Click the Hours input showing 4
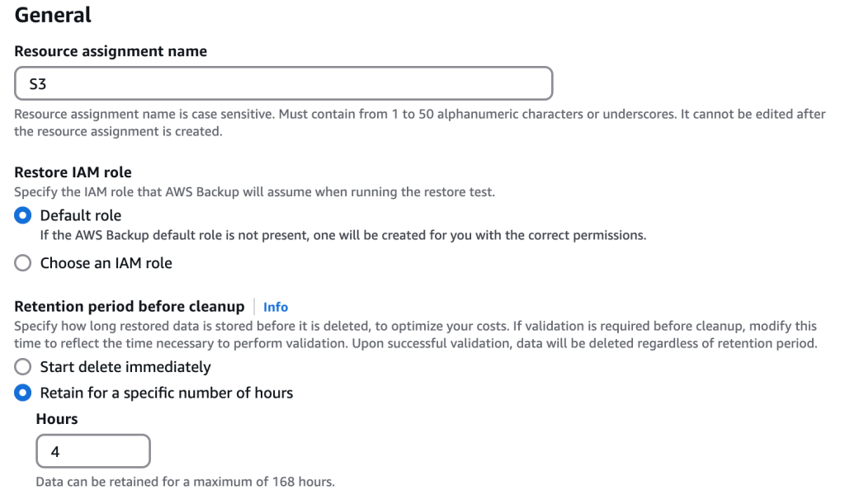The width and height of the screenshot is (845, 504). (92, 450)
